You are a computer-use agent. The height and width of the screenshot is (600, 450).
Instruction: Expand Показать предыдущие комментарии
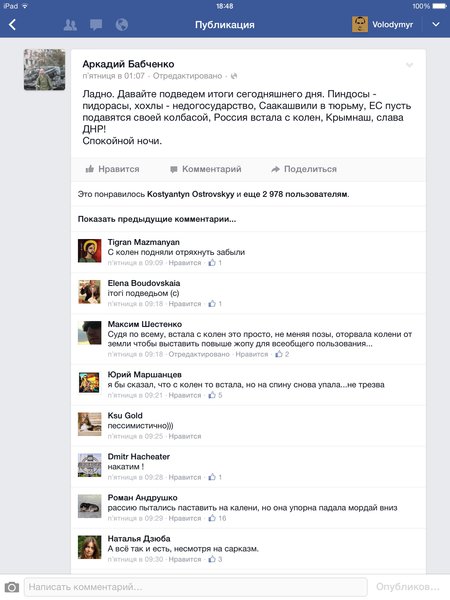[x=157, y=219]
